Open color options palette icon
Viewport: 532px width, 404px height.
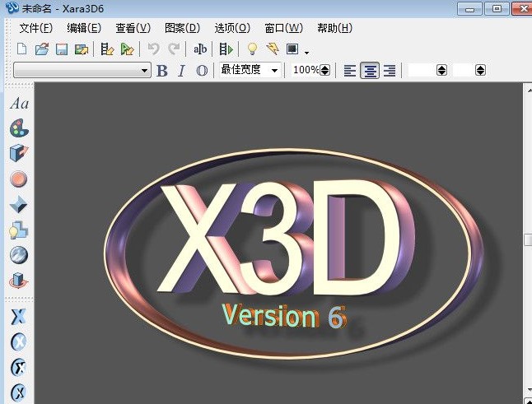point(19,128)
